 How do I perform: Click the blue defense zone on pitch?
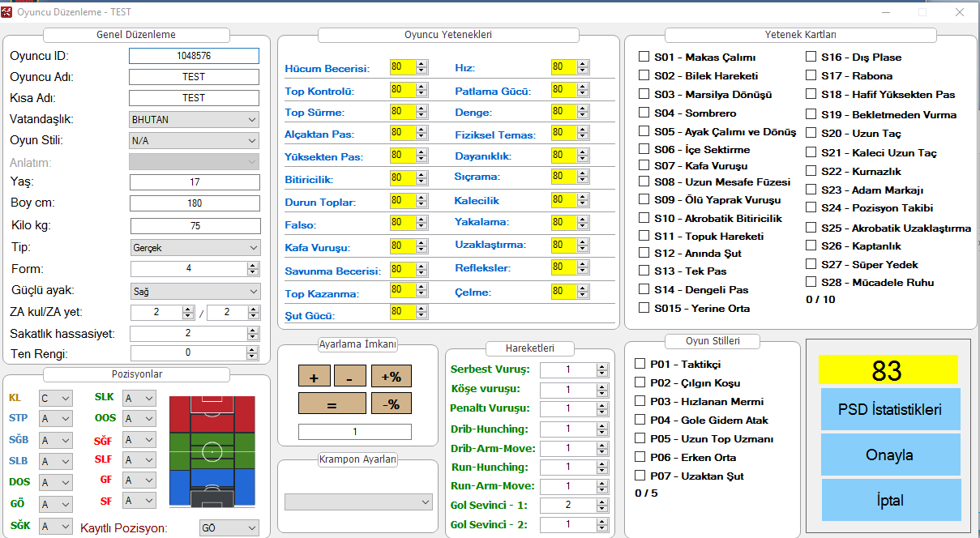click(x=212, y=489)
